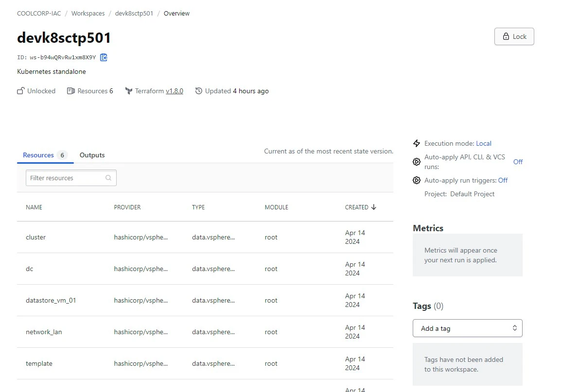Copy the workspace ID with clipboard icon
This screenshot has height=392, width=561.
104,57
